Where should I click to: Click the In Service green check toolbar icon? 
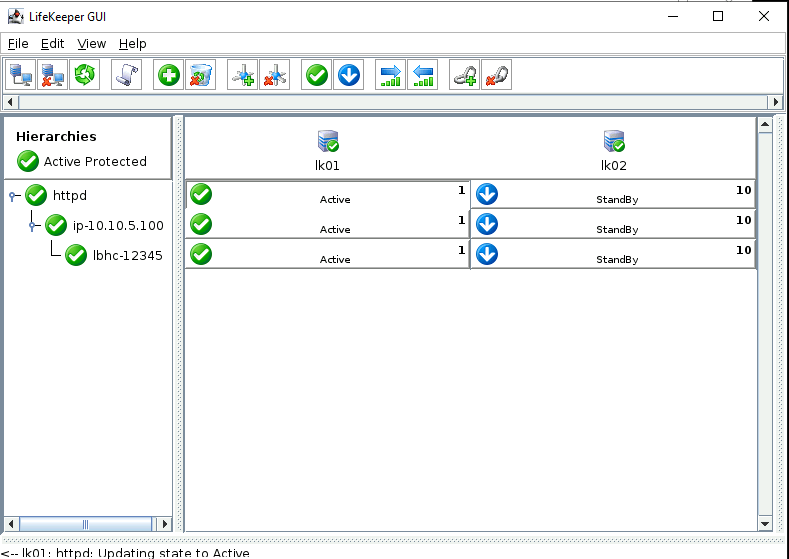pyautogui.click(x=317, y=75)
